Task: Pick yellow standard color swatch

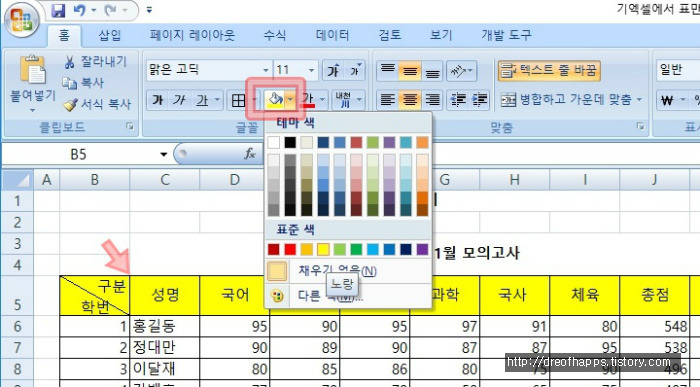Action: click(323, 249)
